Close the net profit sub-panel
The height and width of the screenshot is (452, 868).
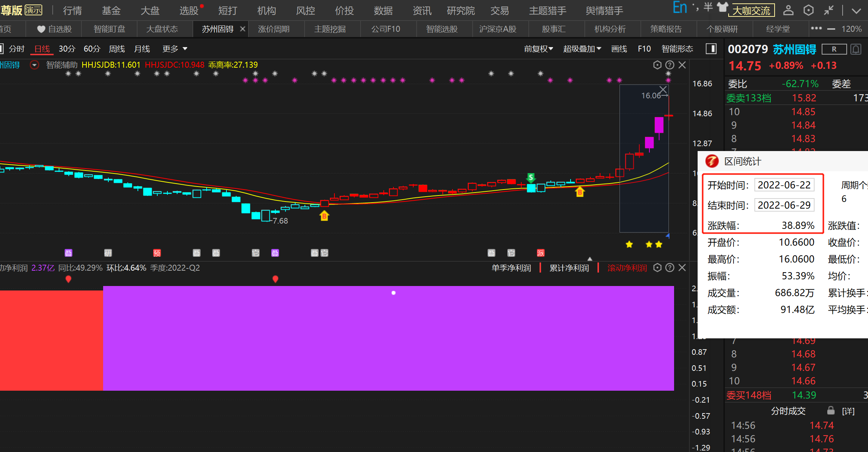[682, 268]
